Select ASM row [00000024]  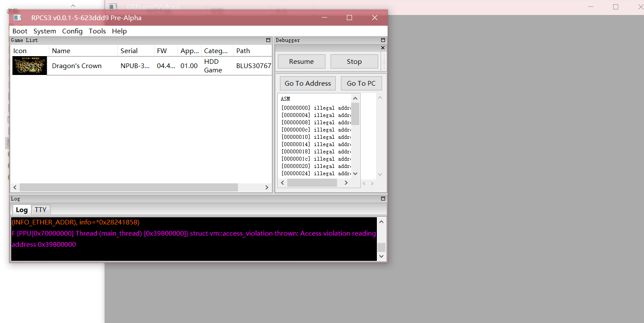tap(316, 173)
